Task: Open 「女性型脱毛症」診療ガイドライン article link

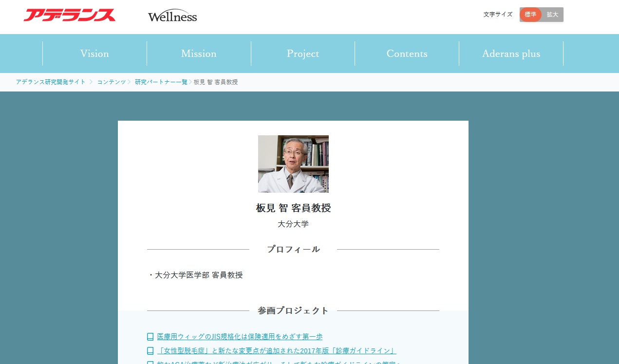Action: tap(277, 351)
